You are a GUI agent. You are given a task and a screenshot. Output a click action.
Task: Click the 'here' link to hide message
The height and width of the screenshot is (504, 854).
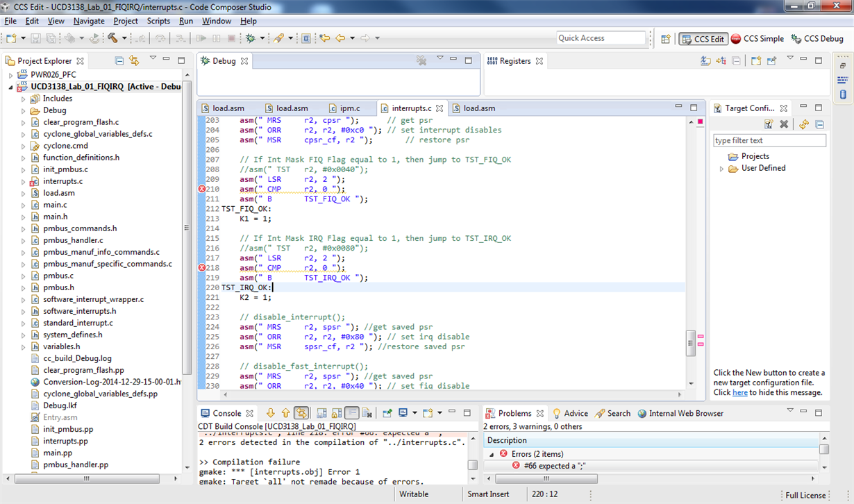pyautogui.click(x=739, y=392)
